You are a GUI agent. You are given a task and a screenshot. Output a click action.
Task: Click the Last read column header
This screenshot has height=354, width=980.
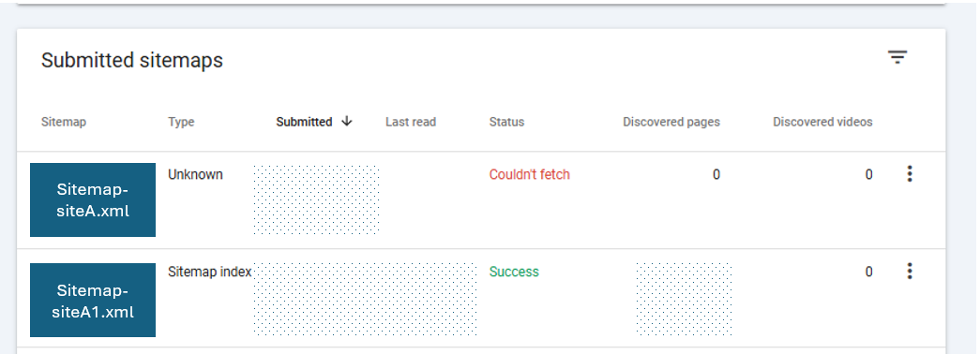click(411, 122)
